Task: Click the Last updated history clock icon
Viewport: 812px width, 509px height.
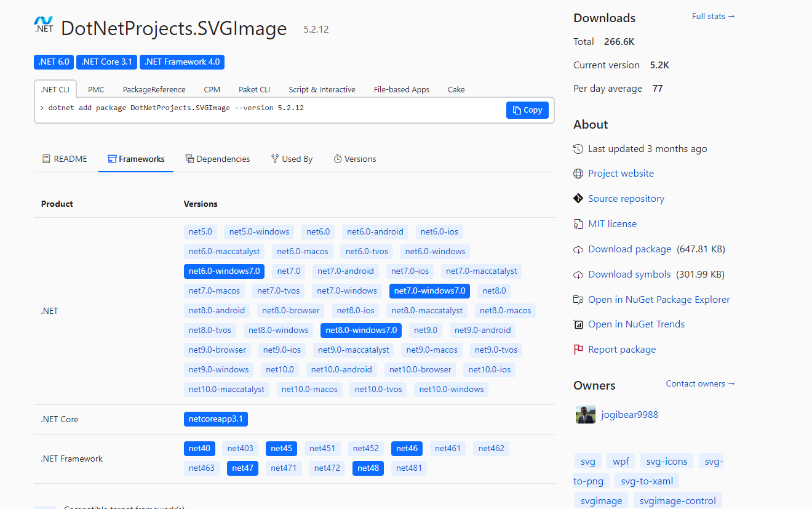Action: tap(578, 149)
